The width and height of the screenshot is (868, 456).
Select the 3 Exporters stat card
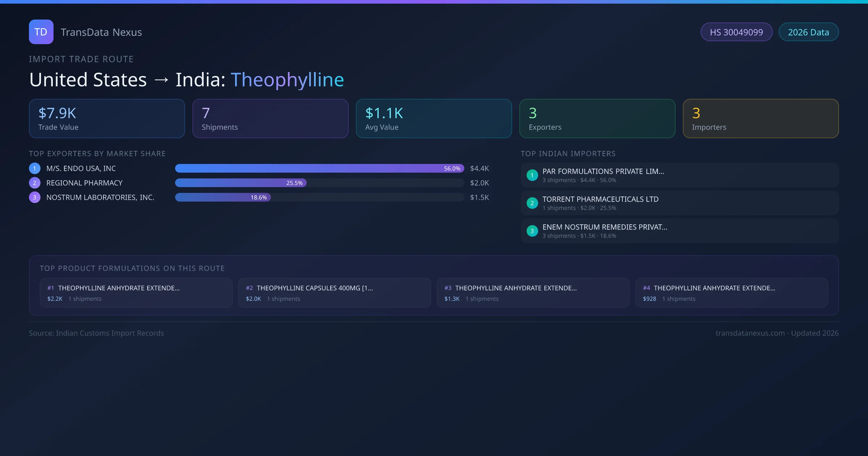tap(597, 118)
